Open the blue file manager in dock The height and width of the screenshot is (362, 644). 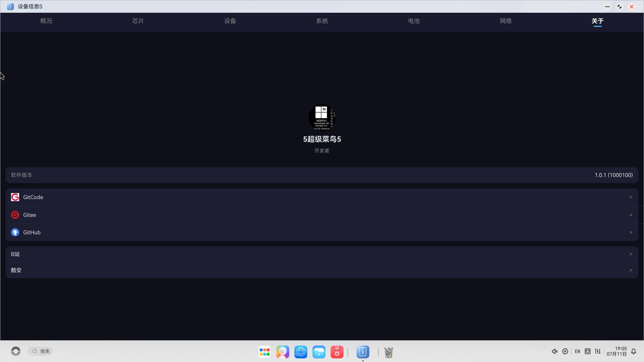319,352
